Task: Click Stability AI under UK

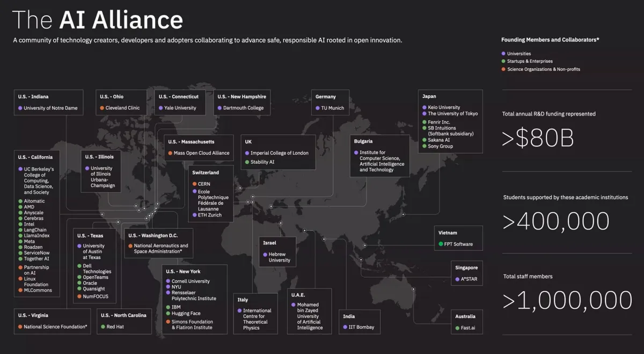Action: click(x=262, y=162)
